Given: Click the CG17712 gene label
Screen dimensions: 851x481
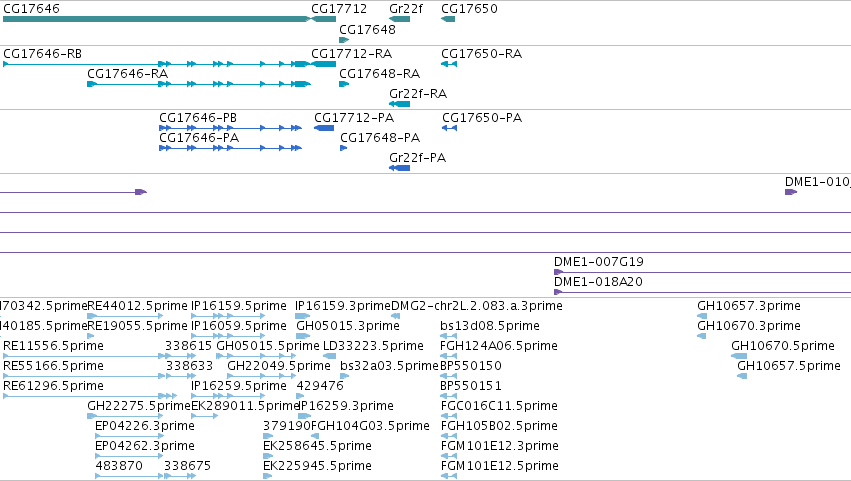Looking at the screenshot, I should (x=339, y=9).
